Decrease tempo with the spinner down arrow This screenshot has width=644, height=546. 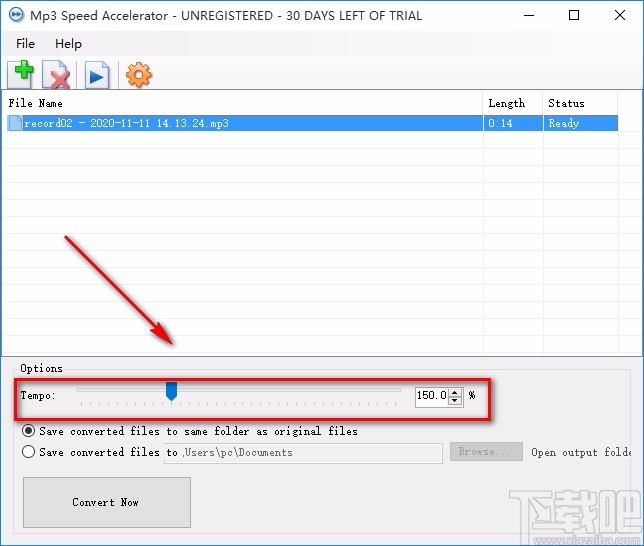coord(455,401)
